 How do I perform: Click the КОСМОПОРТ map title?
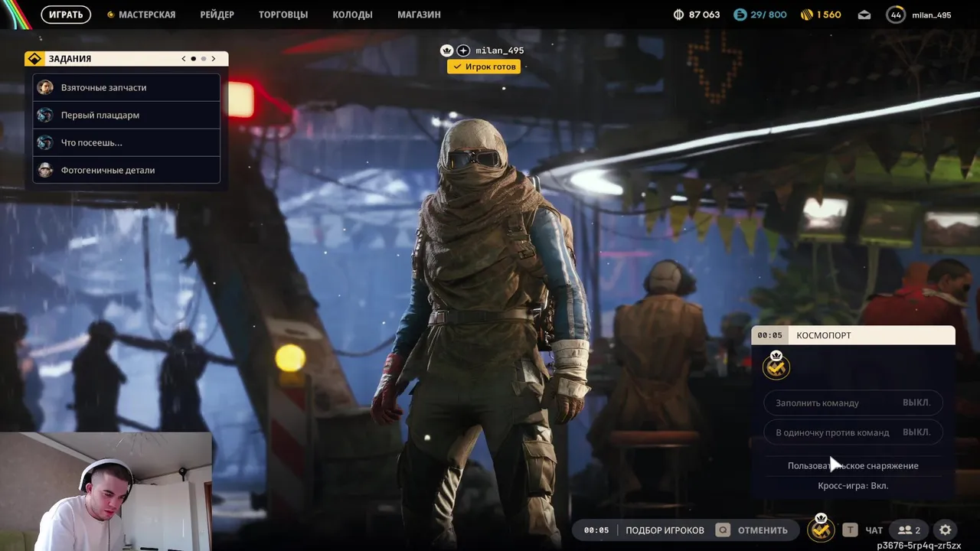click(824, 335)
